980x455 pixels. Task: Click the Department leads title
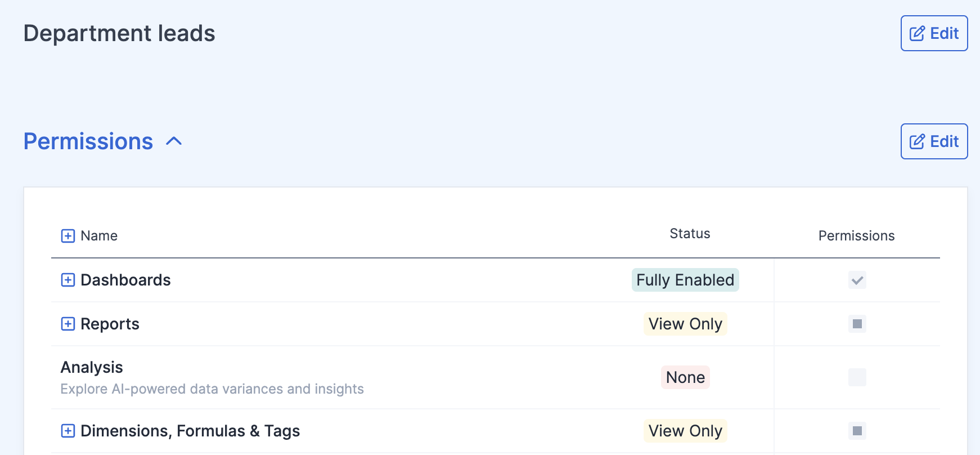coord(119,33)
